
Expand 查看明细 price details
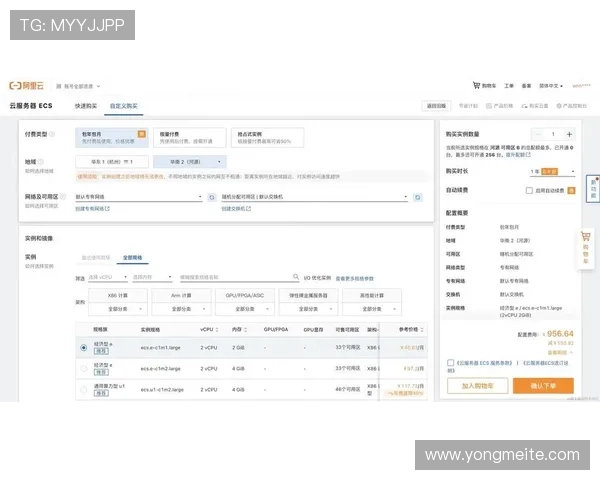560,352
